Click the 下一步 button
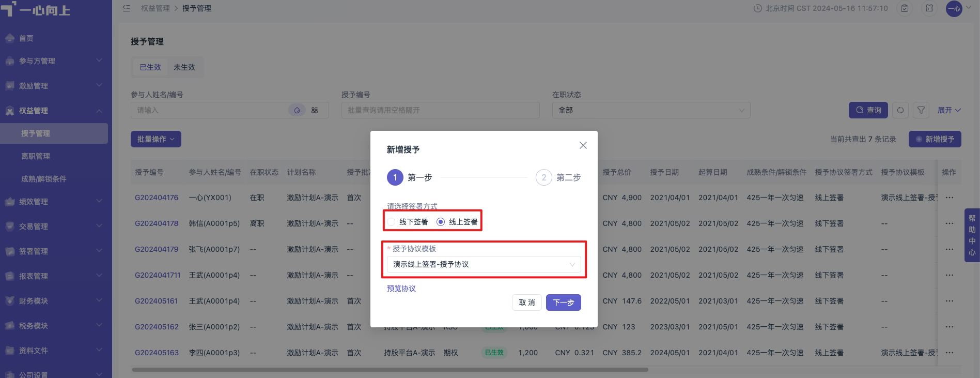This screenshot has height=378, width=980. pyautogui.click(x=564, y=303)
